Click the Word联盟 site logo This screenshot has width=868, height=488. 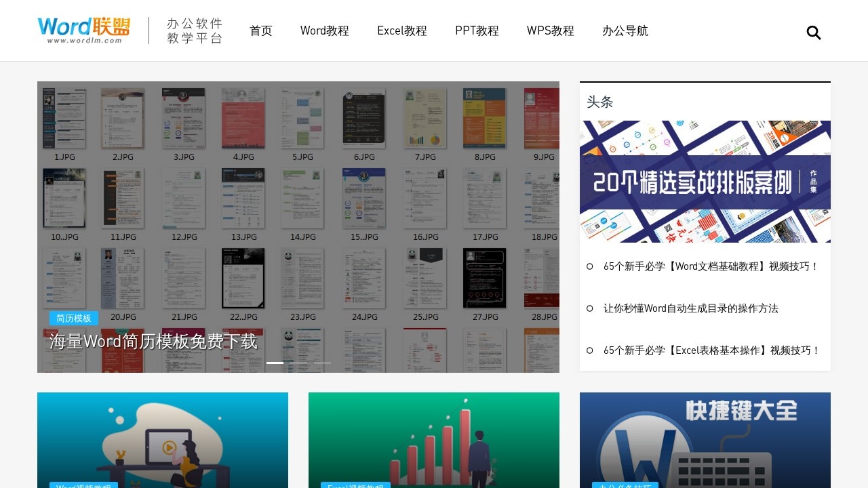point(84,30)
